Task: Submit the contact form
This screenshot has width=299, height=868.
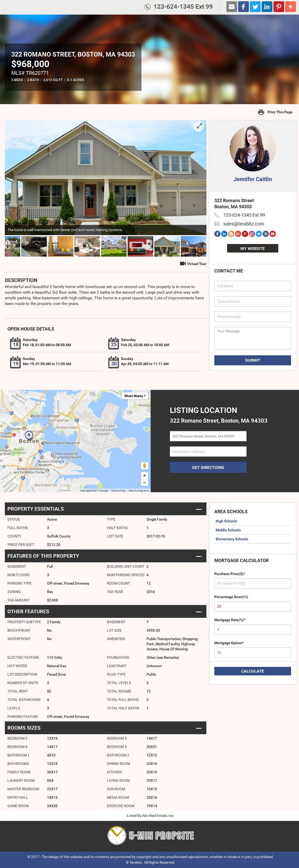Action: point(253,360)
